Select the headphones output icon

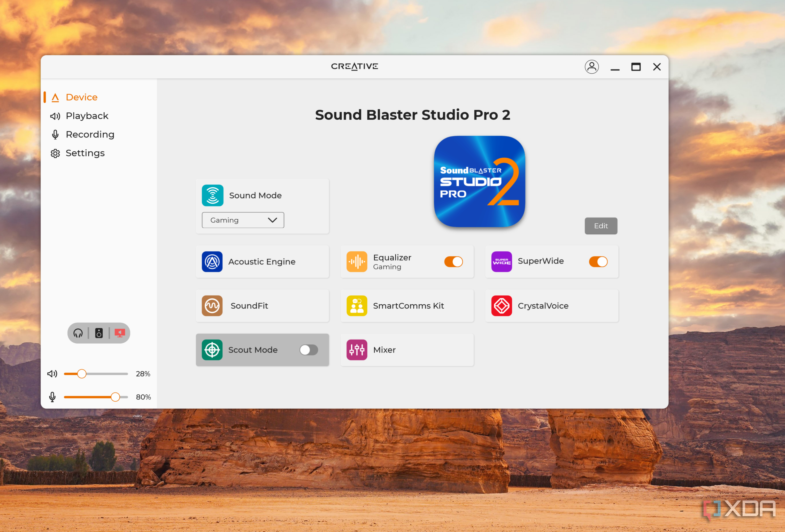(78, 333)
